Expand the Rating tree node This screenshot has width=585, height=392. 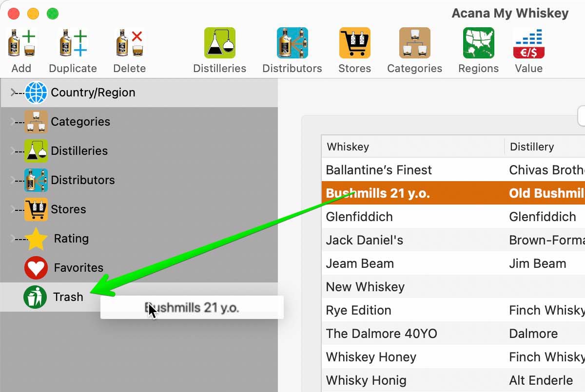click(x=13, y=239)
